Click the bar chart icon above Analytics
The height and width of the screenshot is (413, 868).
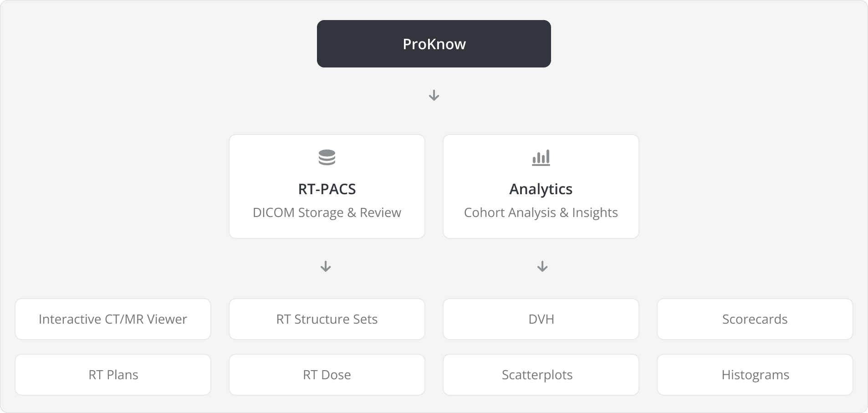point(541,158)
